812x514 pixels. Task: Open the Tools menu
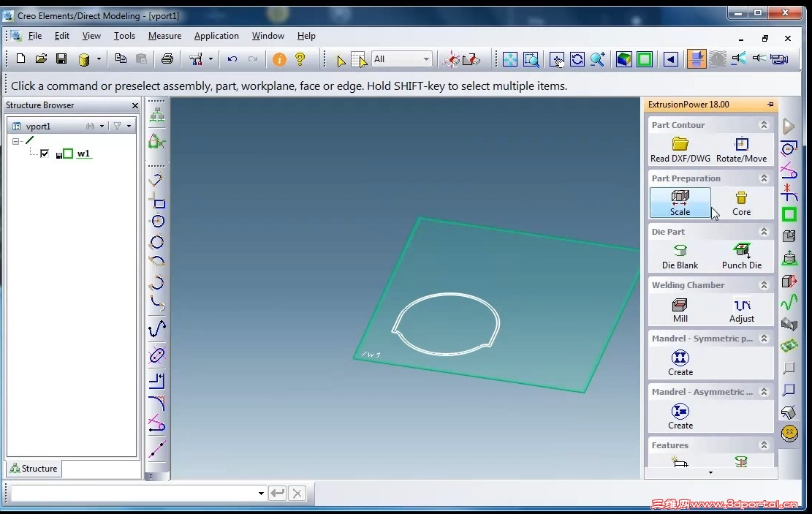[x=124, y=36]
